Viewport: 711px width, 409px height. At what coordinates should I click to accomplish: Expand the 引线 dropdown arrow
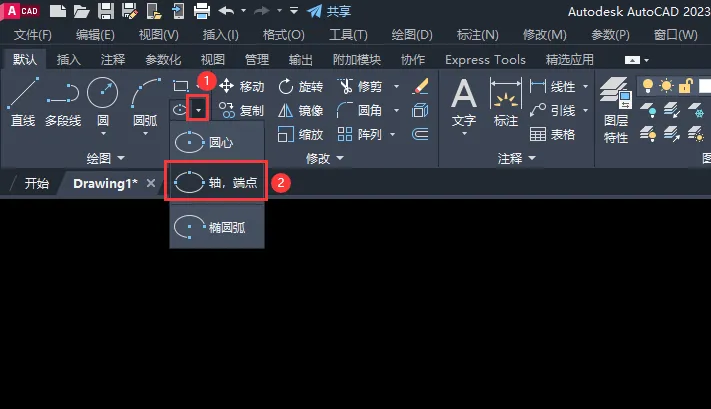click(585, 110)
